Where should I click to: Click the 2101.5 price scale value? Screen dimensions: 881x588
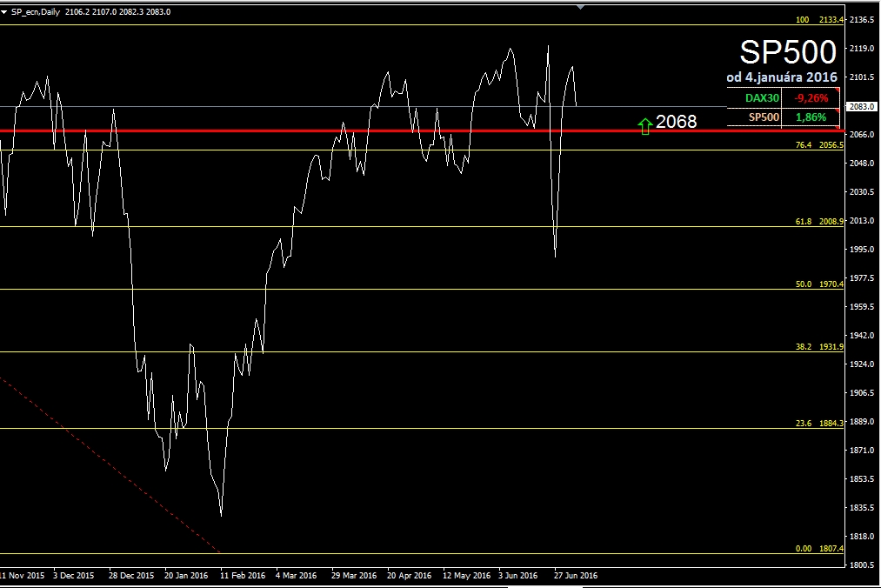862,77
